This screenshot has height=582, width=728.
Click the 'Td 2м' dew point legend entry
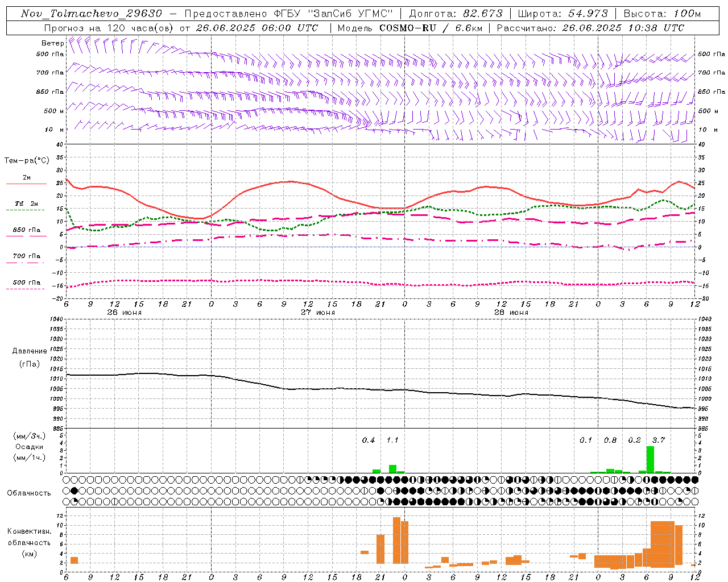click(27, 203)
